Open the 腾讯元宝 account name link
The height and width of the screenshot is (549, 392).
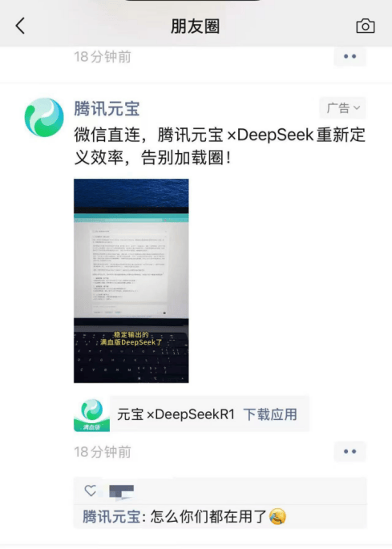coord(107,108)
